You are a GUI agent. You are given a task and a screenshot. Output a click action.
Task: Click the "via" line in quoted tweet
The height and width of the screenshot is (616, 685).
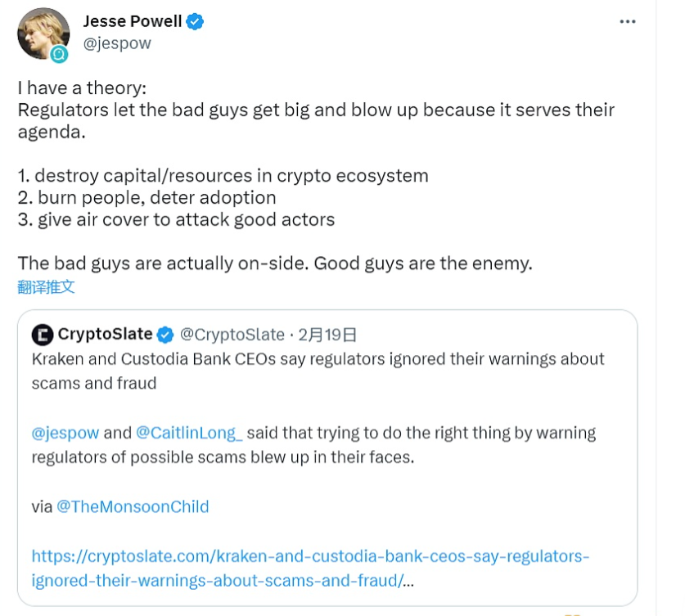[x=42, y=506]
